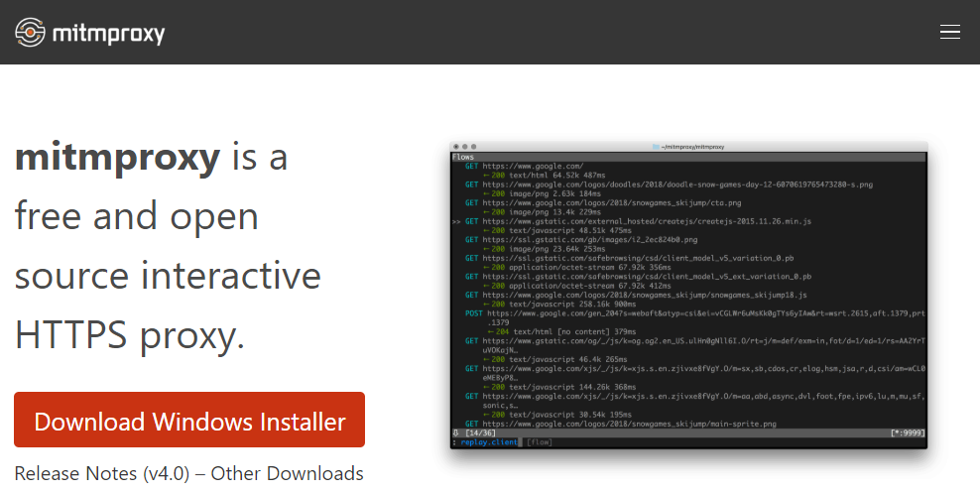
Task: Click the mitmproxy wordmark in header
Action: click(x=109, y=33)
